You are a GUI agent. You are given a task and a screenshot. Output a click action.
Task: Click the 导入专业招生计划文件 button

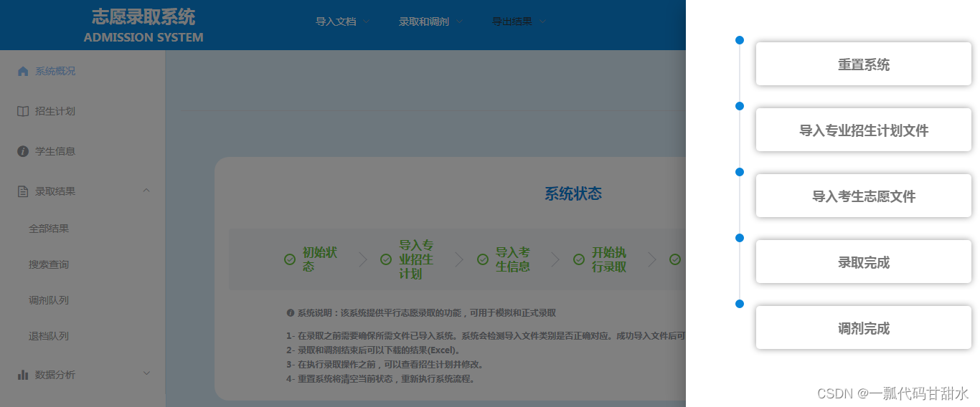(864, 130)
